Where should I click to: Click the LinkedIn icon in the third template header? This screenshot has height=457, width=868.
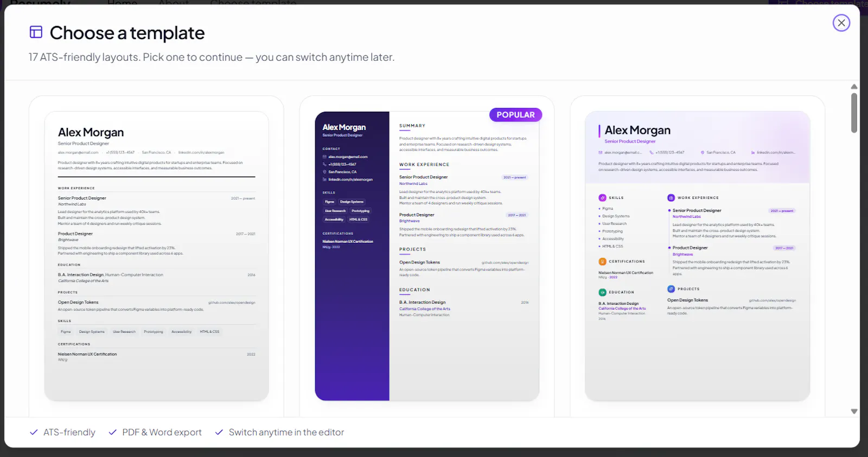coord(753,152)
